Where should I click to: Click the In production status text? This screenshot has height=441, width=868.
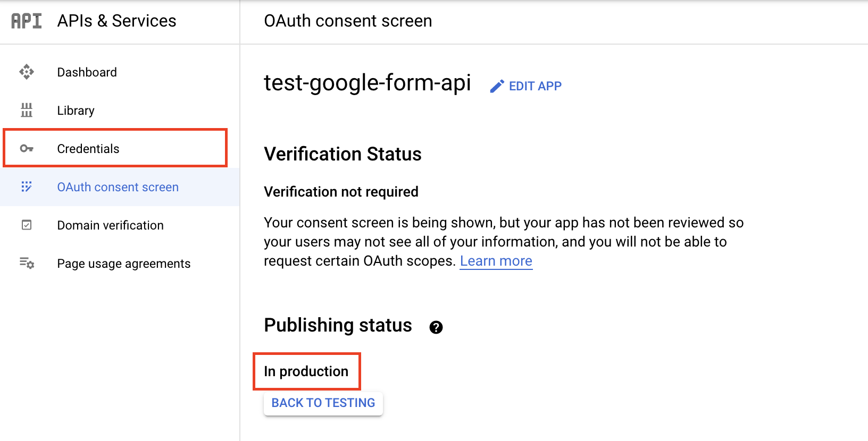tap(306, 371)
